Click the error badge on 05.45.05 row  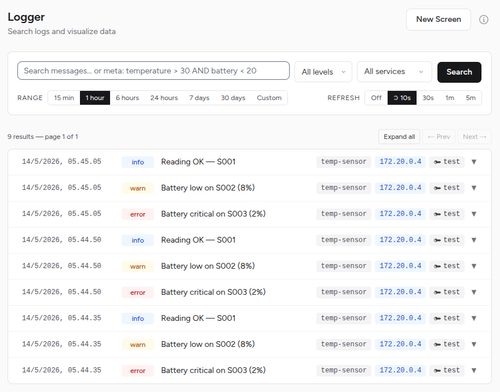pyautogui.click(x=138, y=214)
